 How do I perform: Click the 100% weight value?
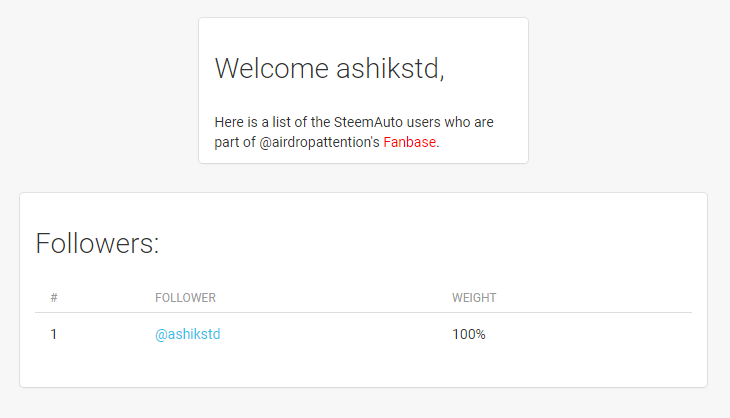pos(469,334)
